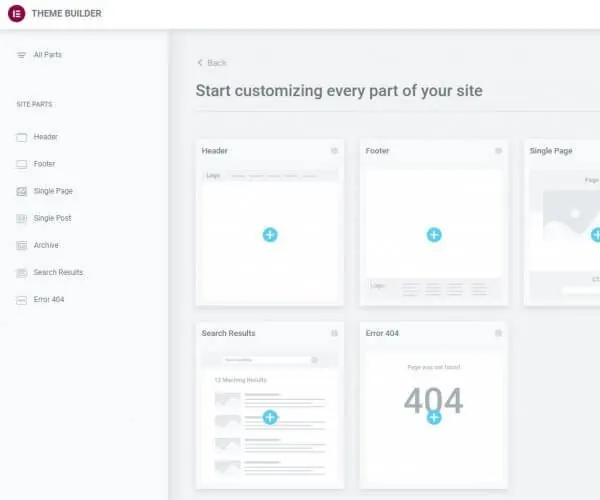
Task: Click the SITE PARTS section label
Action: [x=34, y=104]
